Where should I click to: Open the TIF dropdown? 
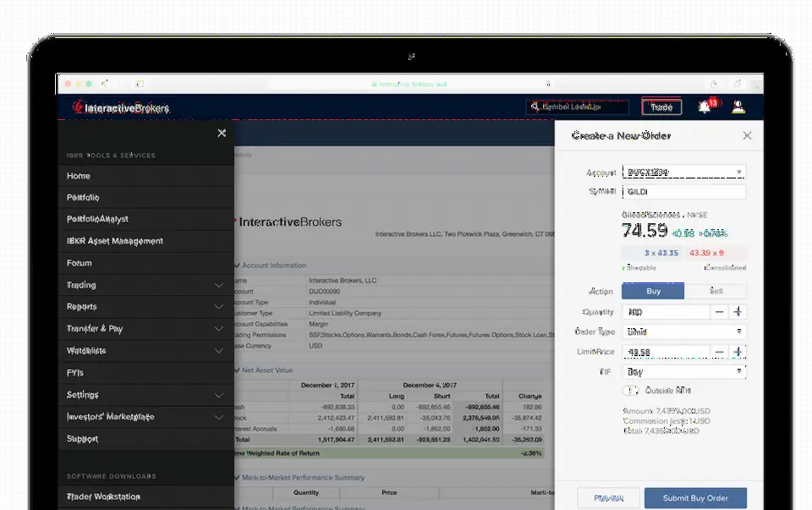(x=684, y=372)
